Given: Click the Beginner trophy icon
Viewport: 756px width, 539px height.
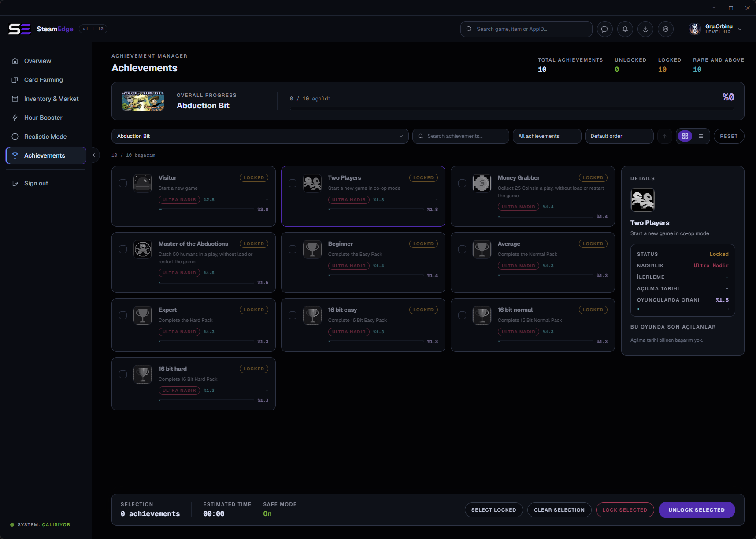Looking at the screenshot, I should [312, 249].
